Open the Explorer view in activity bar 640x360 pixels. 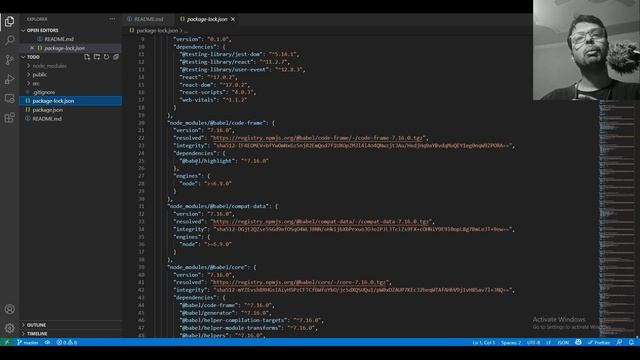(9, 21)
